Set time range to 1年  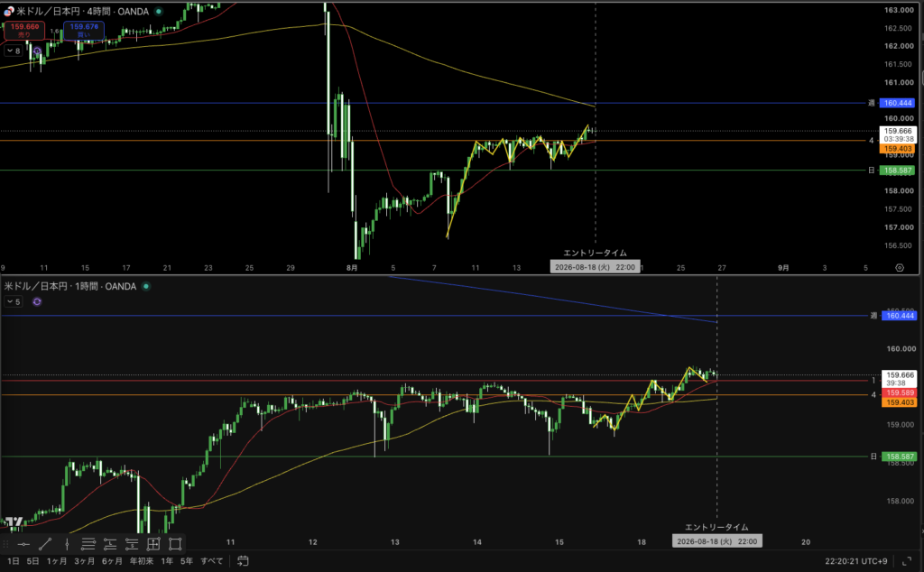click(x=167, y=561)
